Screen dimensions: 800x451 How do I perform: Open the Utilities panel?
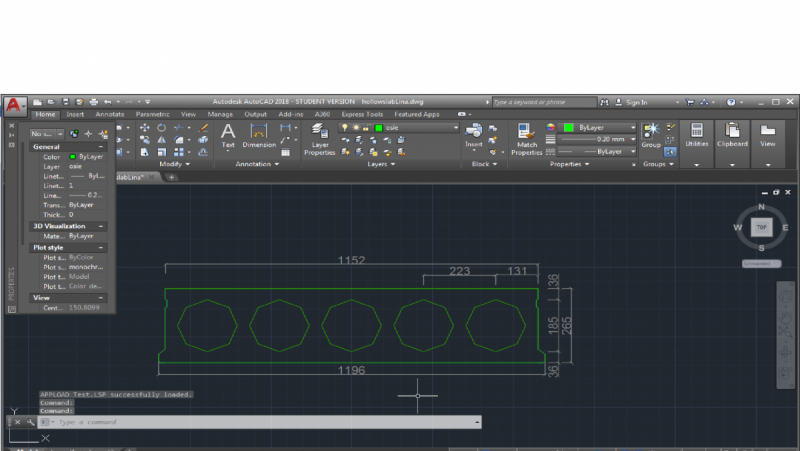696,134
